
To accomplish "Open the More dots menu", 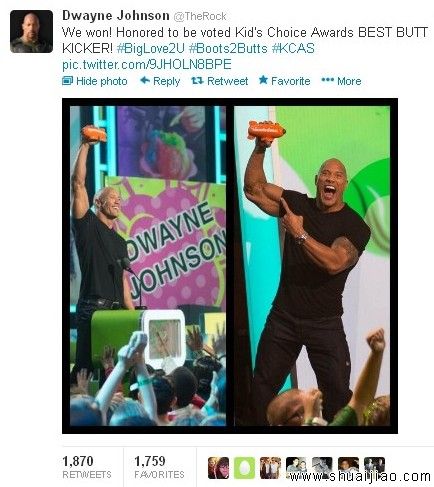I will 341,81.
